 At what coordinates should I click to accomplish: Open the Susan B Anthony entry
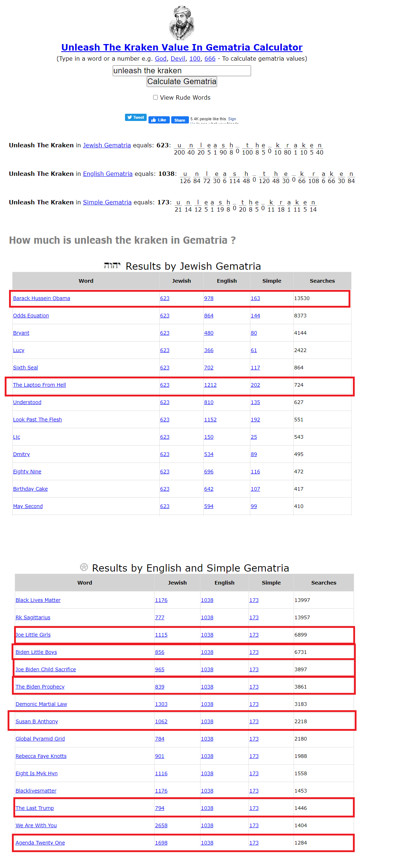point(36,721)
